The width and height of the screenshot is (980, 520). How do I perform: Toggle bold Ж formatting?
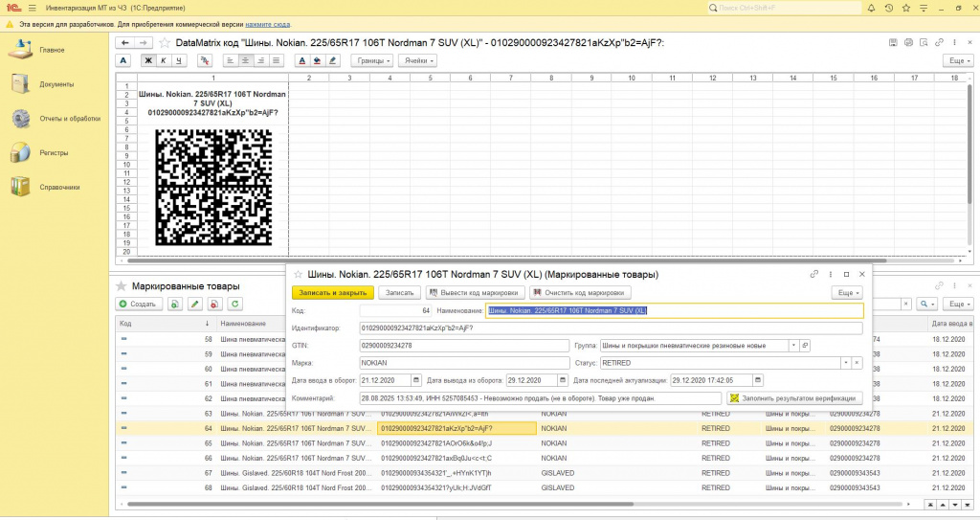click(x=148, y=60)
